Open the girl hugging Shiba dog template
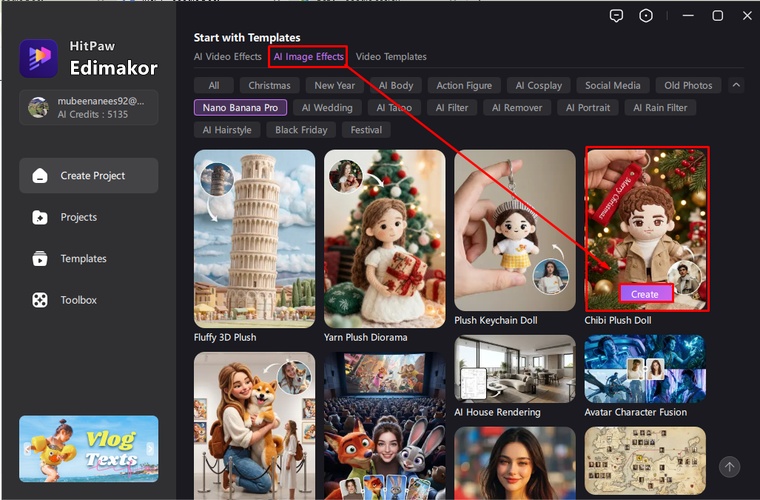The height and width of the screenshot is (500, 760). point(254,425)
